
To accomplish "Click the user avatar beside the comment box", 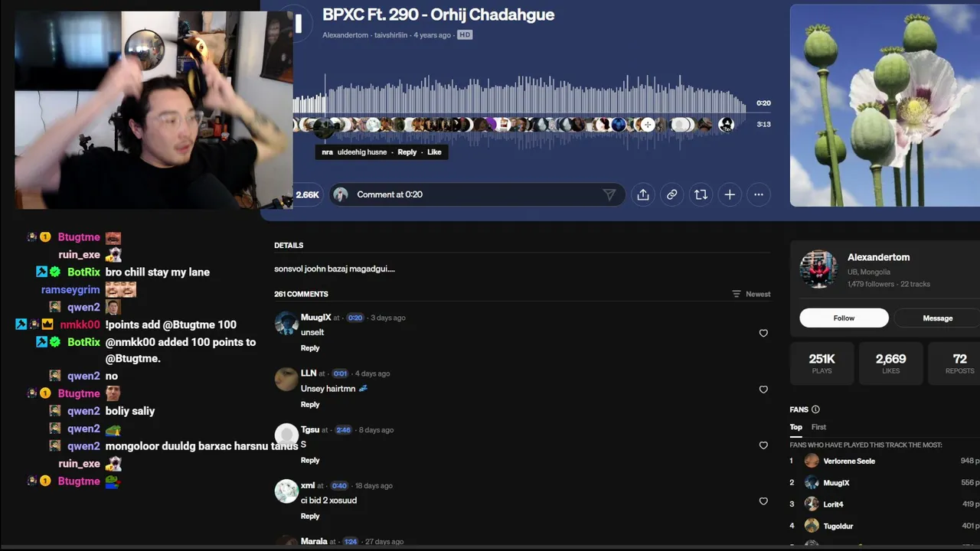I will click(341, 194).
